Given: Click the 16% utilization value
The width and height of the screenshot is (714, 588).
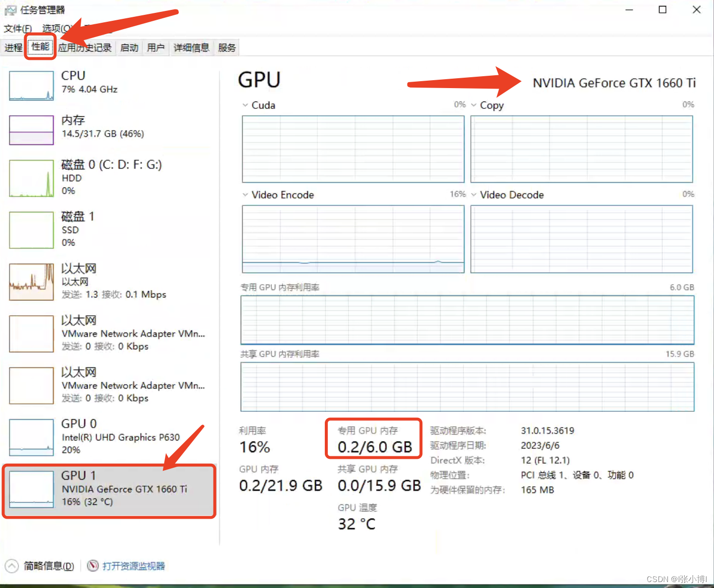Looking at the screenshot, I should point(255,447).
